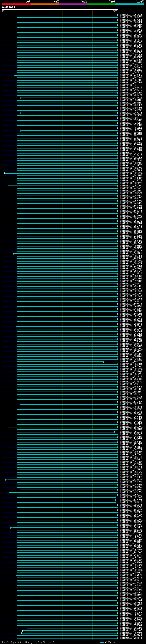Click the alignment bar for UniRef100_C0H7L1
Screen dimensions: 146x644
pos(66,254)
